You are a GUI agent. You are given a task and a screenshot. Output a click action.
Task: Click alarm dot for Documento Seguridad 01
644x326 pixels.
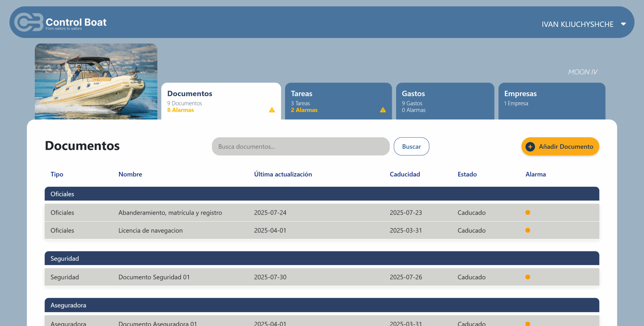[x=528, y=277]
